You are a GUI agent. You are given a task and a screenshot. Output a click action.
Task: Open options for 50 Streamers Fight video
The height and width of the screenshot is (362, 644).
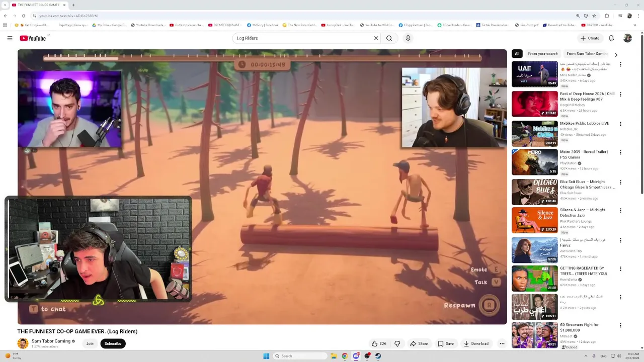[x=620, y=325]
